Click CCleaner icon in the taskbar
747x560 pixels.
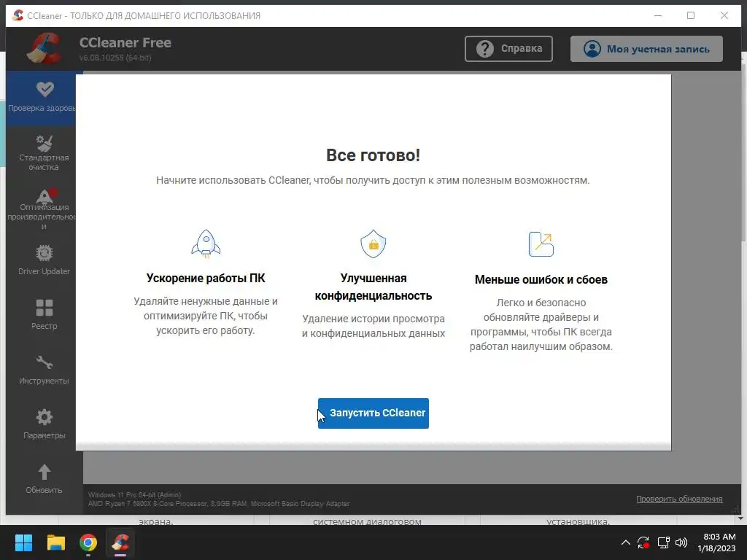point(120,542)
